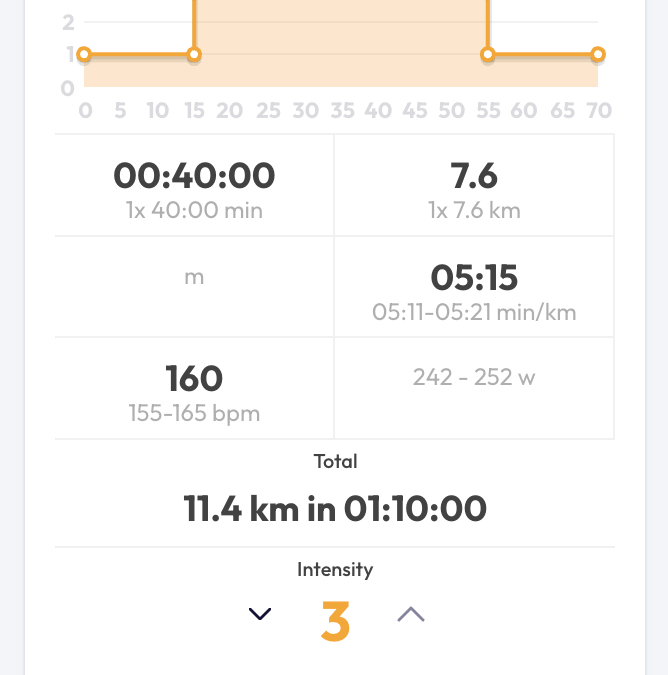Screen dimensions: 668x675
Task: Click the 155-165 bpm heart rate range
Action: (x=194, y=413)
